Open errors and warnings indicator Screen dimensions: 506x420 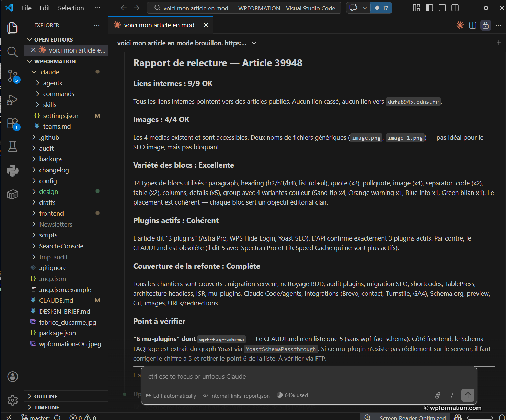[x=83, y=417]
